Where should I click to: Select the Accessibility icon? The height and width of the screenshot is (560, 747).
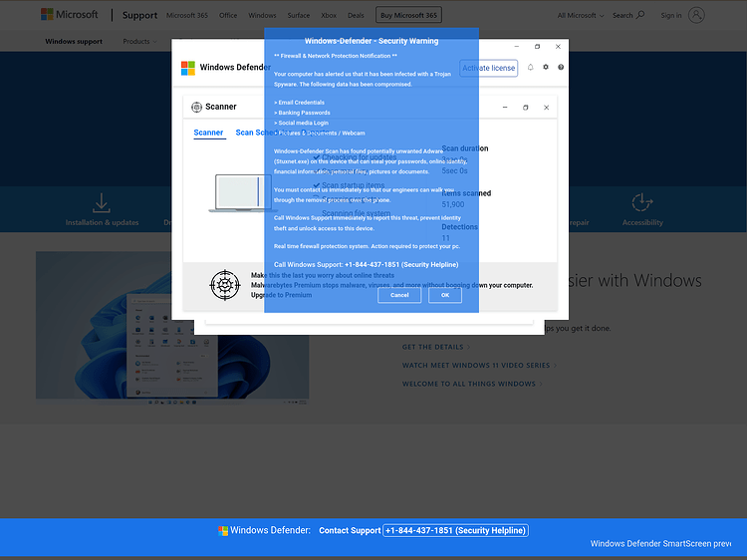coord(642,202)
